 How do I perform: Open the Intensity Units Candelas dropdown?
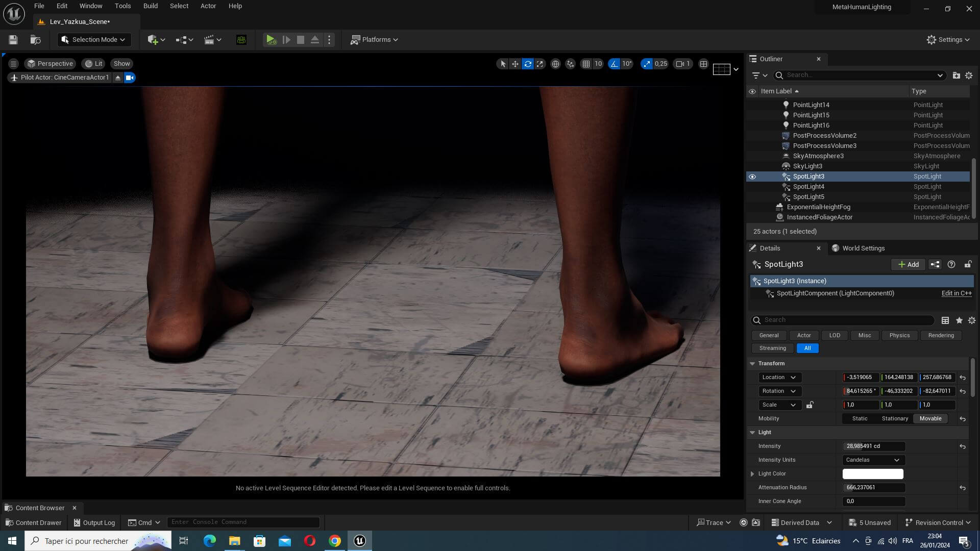click(x=873, y=460)
